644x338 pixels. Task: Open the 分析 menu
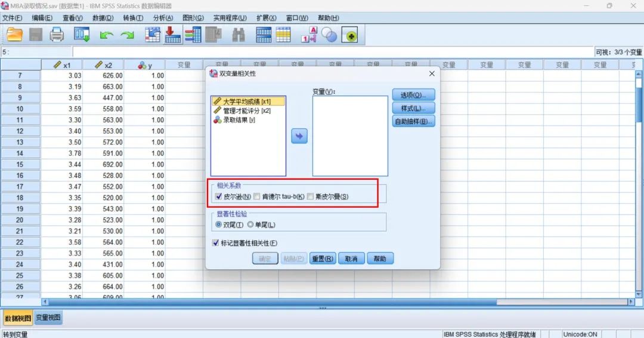tap(163, 18)
